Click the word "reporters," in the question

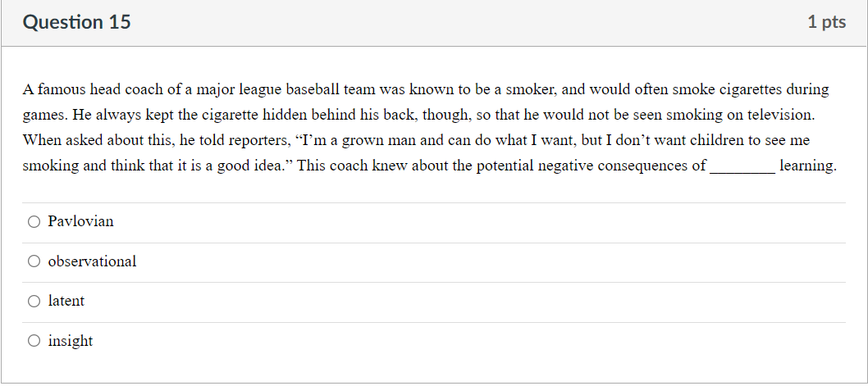(x=256, y=141)
